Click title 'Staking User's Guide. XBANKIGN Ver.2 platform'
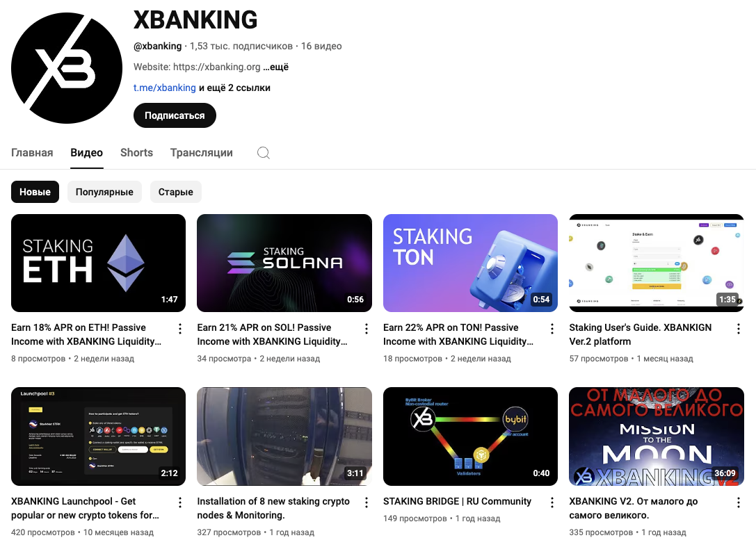756x547 pixels. point(641,334)
